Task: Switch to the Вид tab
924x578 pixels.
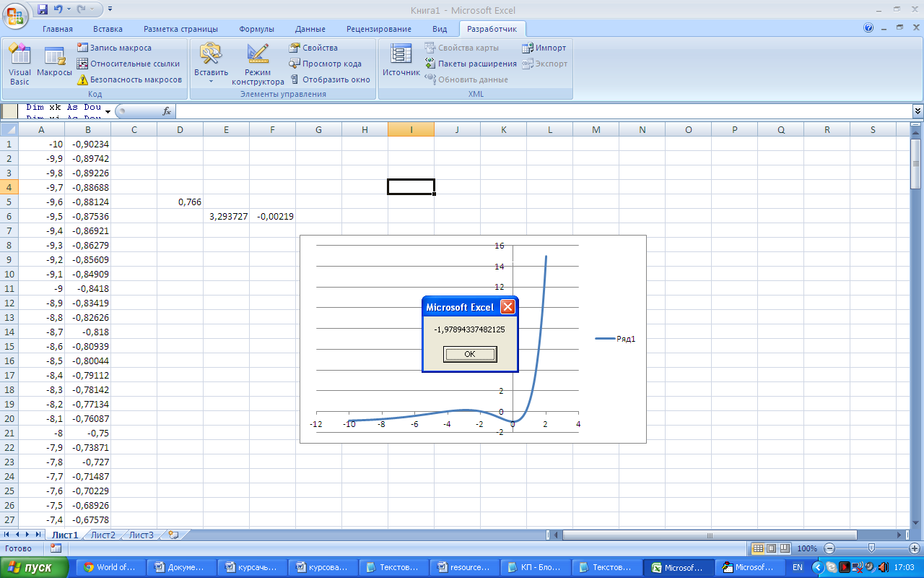Action: coord(440,29)
